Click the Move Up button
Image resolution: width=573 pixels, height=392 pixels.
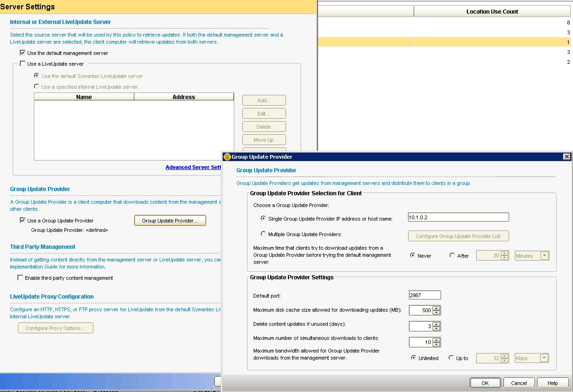(263, 139)
